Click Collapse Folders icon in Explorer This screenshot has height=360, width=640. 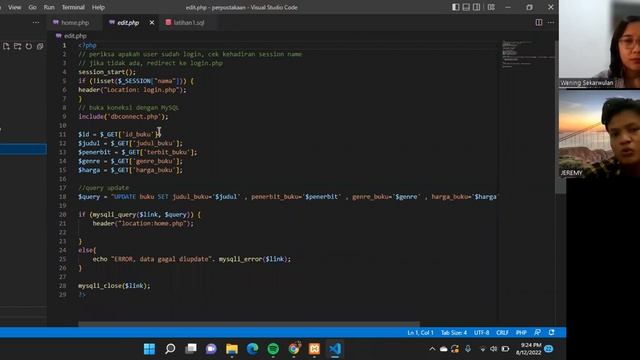[x=40, y=47]
